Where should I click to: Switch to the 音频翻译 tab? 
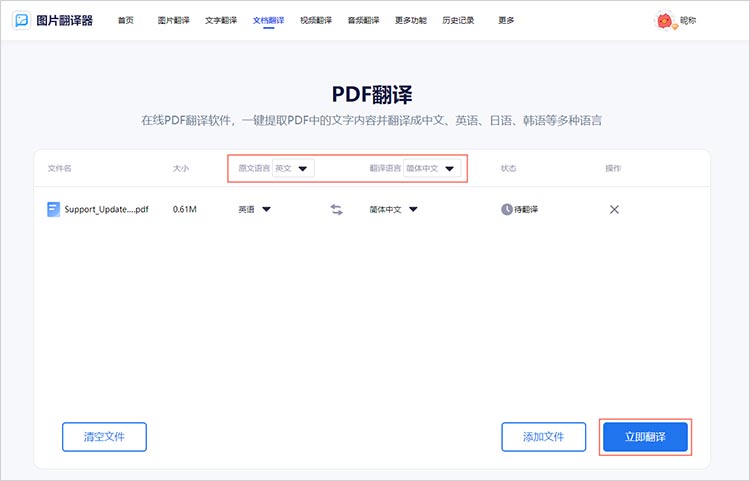coord(364,21)
